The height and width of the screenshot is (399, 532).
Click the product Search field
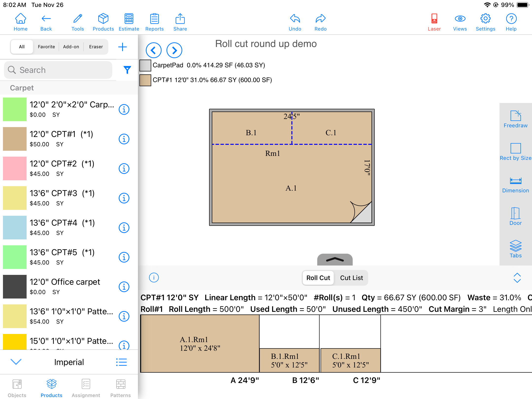point(58,70)
